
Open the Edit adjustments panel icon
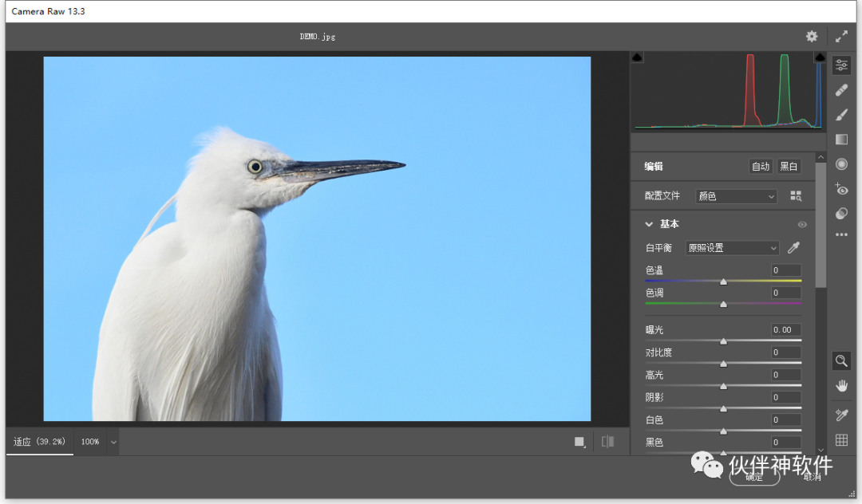841,65
